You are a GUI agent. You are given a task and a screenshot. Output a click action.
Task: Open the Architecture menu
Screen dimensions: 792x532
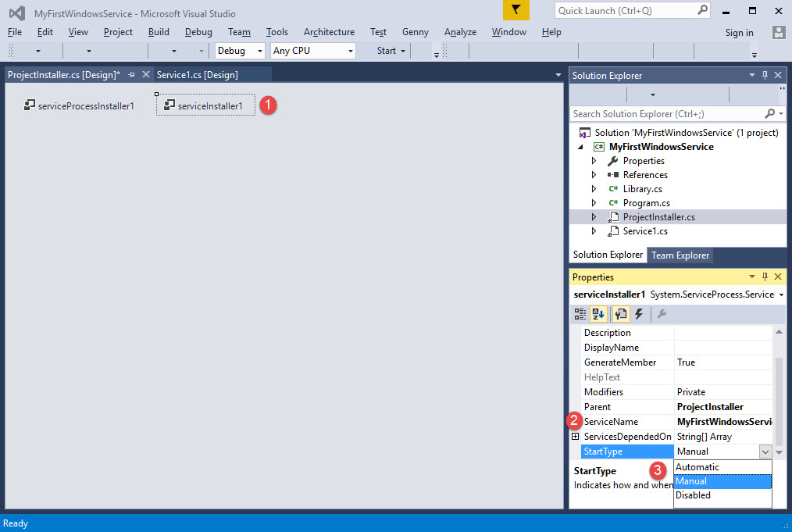pos(329,32)
